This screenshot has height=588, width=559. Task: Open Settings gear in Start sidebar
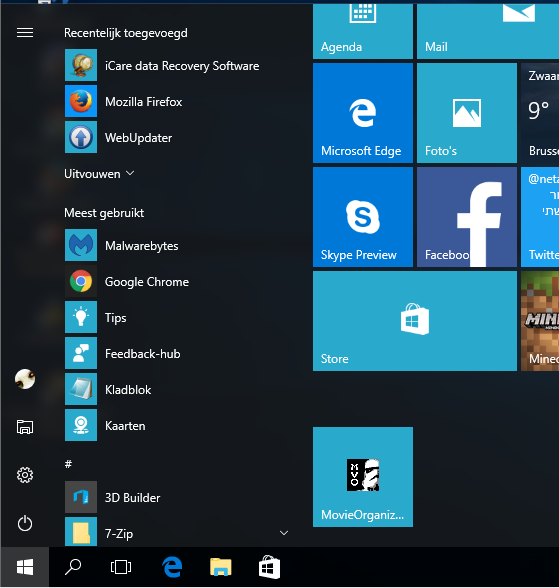click(25, 475)
